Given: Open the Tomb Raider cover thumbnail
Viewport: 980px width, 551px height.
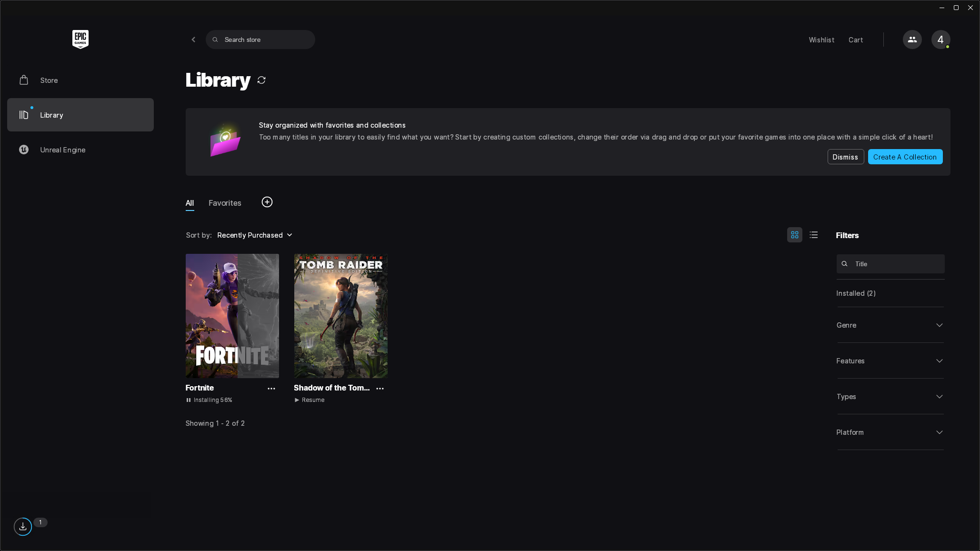Looking at the screenshot, I should click(x=340, y=316).
